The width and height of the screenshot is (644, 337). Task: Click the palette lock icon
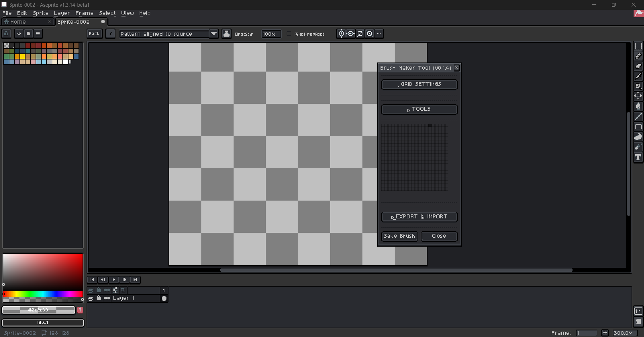(x=6, y=34)
